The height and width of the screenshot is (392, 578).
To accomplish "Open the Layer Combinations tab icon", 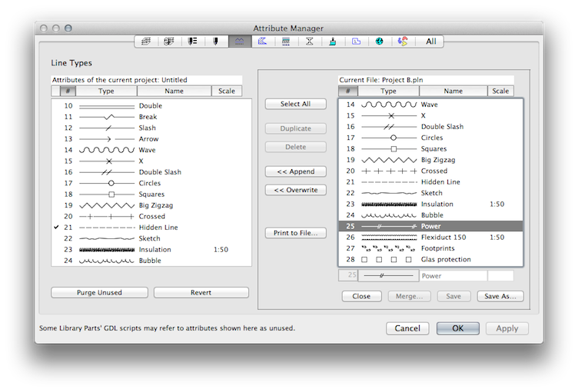I will 169,42.
